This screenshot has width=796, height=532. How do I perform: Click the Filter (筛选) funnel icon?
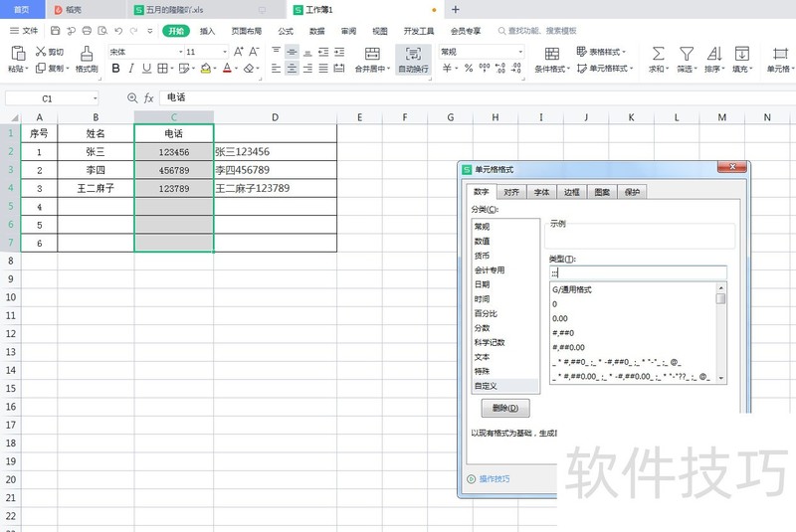tap(687, 54)
